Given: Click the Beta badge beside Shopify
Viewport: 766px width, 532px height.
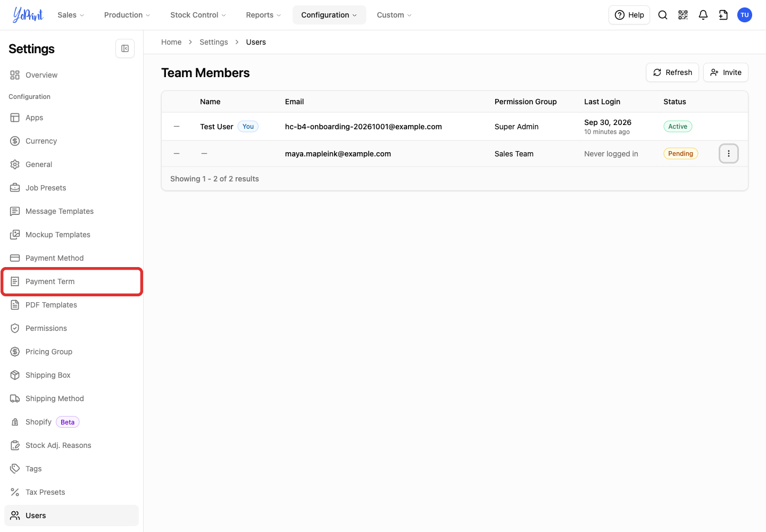Looking at the screenshot, I should (x=68, y=422).
